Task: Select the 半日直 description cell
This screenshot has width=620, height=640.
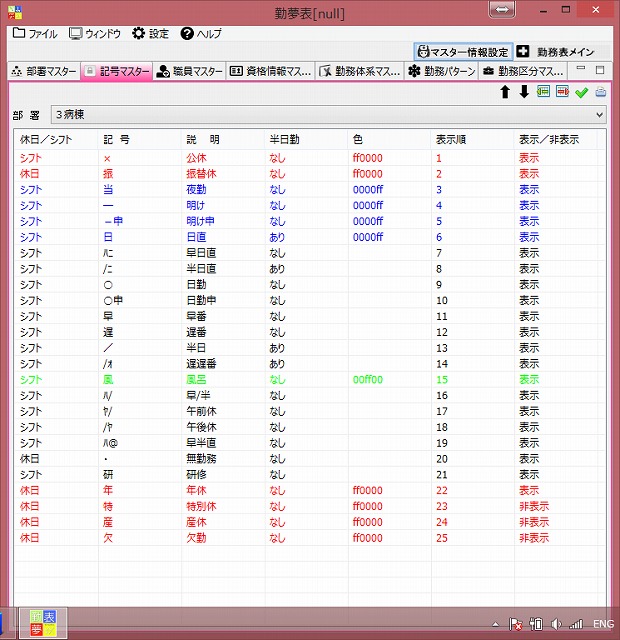Action: pos(201,269)
